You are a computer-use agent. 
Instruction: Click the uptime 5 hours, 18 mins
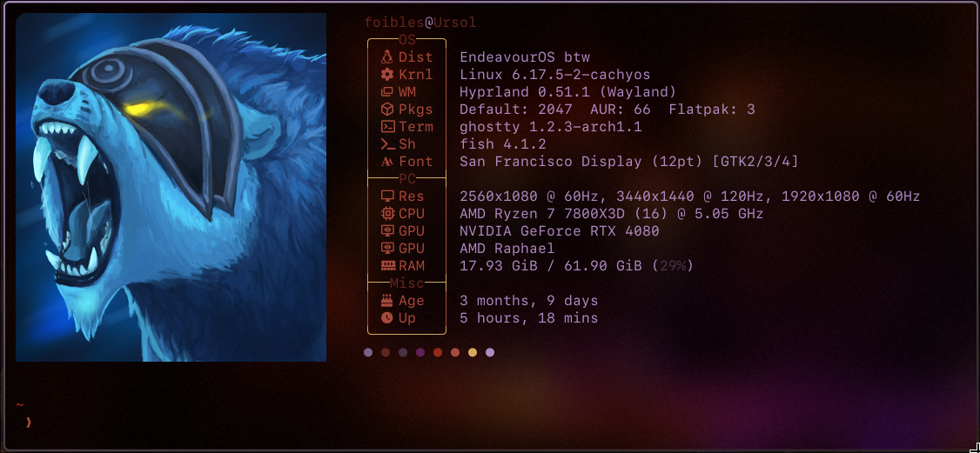click(529, 318)
